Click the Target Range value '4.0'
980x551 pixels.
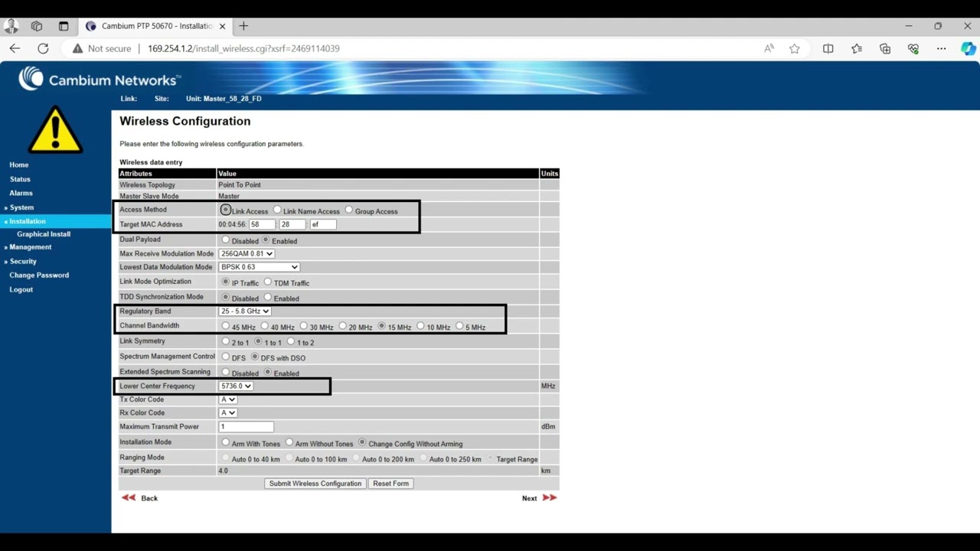pyautogui.click(x=223, y=471)
